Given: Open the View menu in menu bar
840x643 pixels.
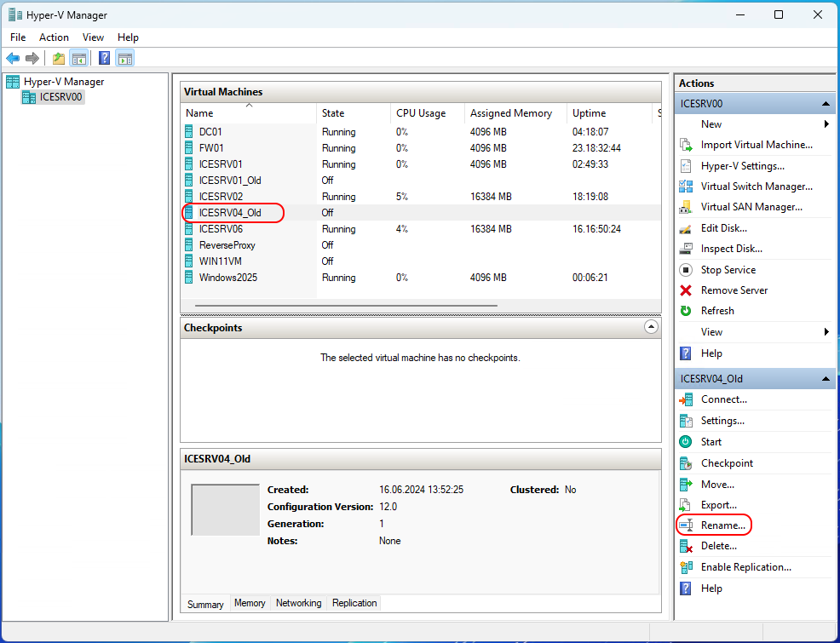Looking at the screenshot, I should [x=93, y=37].
